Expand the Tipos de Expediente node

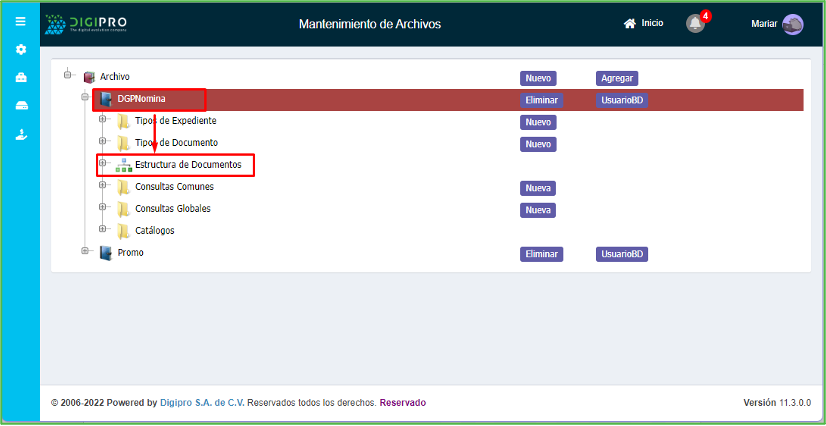click(102, 121)
